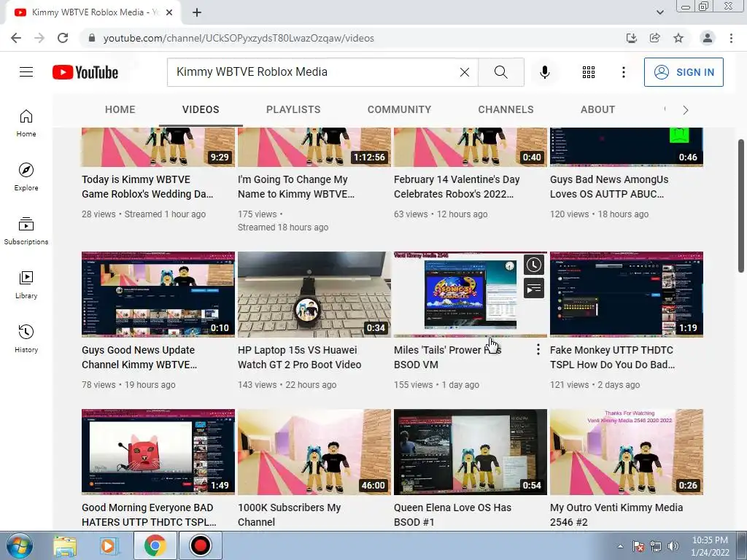Open the Windows Start menu

pos(20,545)
